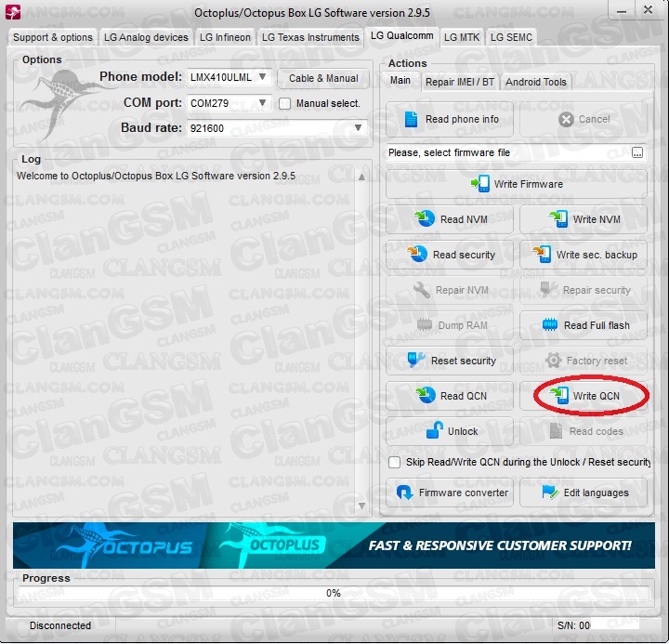Click the Octoplus app logo in title bar
669x644 pixels.
13,12
